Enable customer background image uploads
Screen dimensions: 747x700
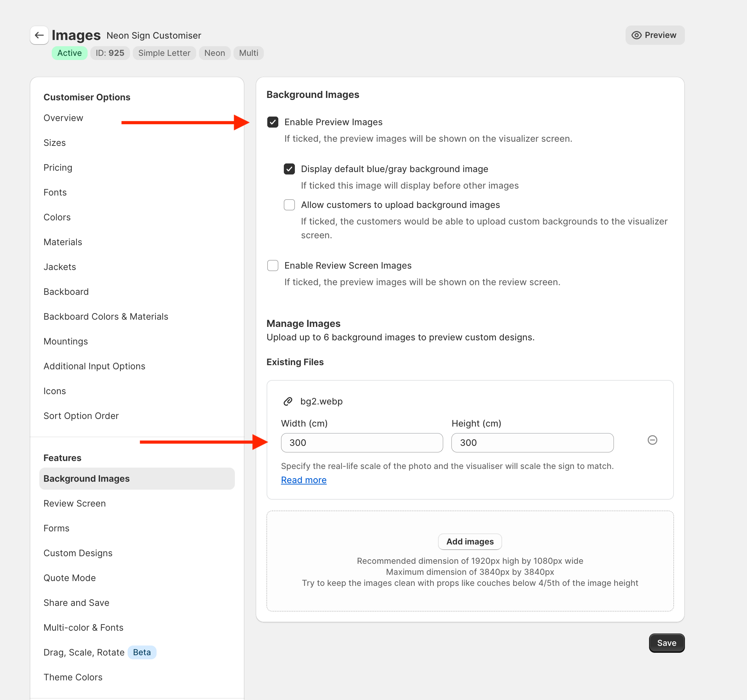pos(289,205)
